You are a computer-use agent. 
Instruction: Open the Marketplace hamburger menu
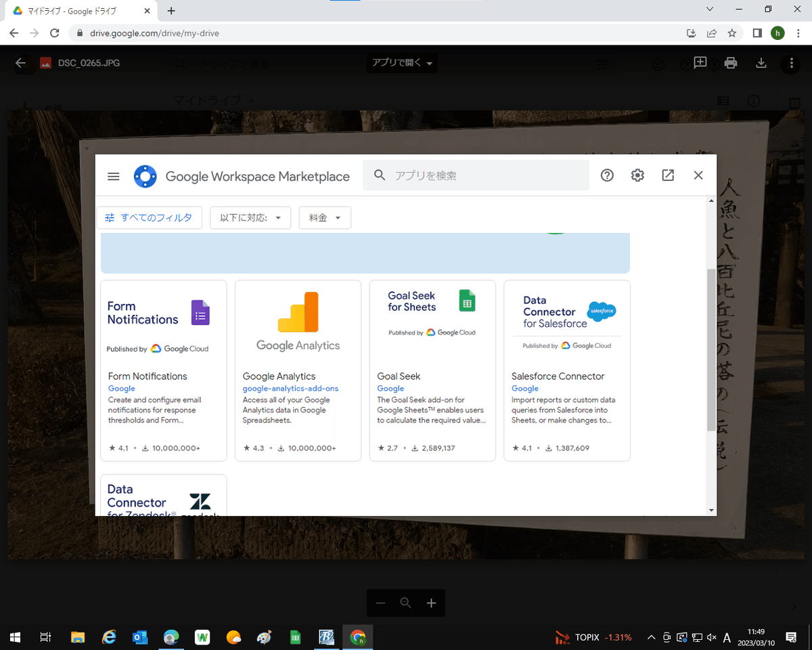(x=113, y=176)
